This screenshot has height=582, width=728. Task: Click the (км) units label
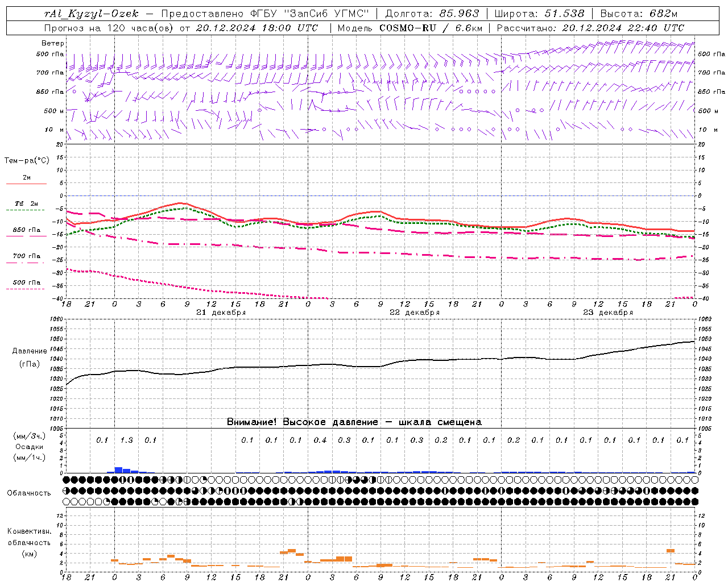(29, 554)
